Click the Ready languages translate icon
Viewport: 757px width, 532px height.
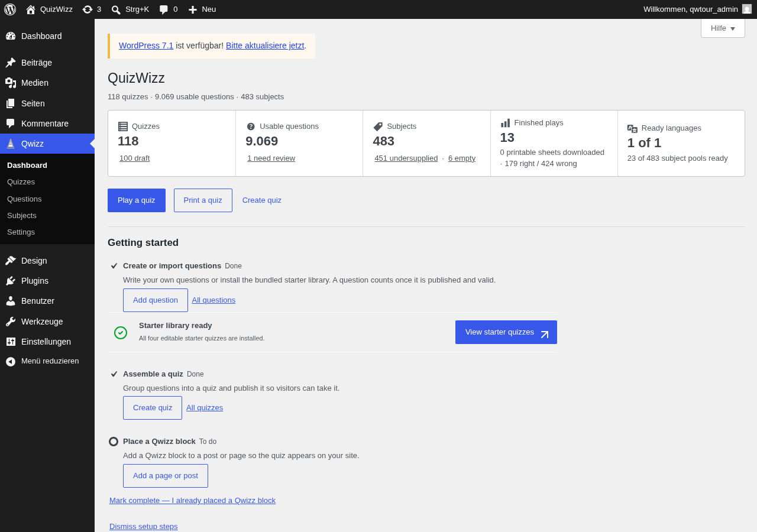click(x=632, y=128)
